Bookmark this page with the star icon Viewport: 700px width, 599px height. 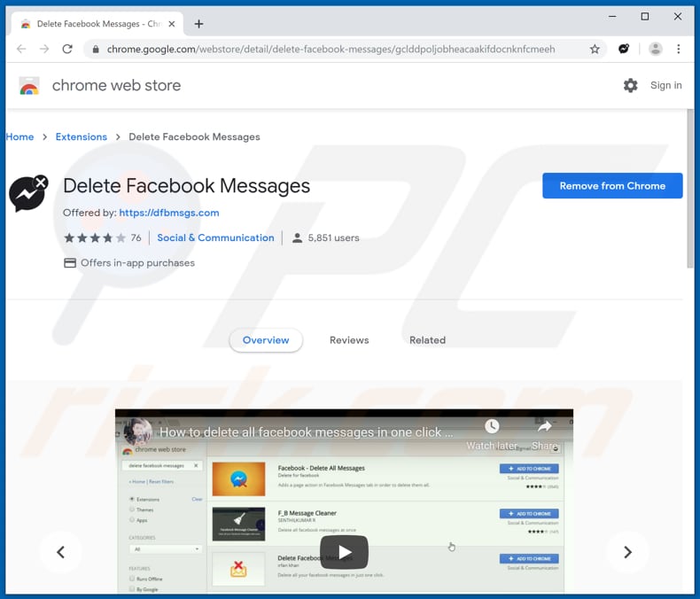[x=595, y=49]
